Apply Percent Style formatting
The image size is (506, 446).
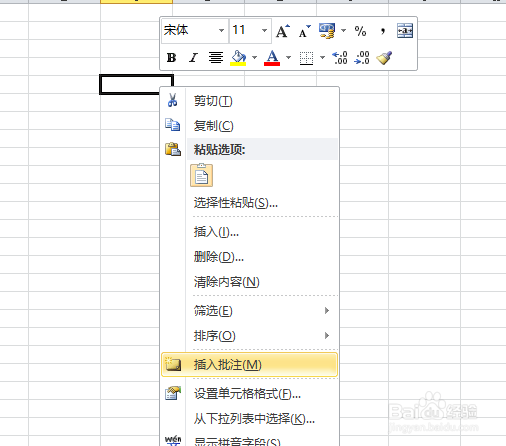point(360,31)
